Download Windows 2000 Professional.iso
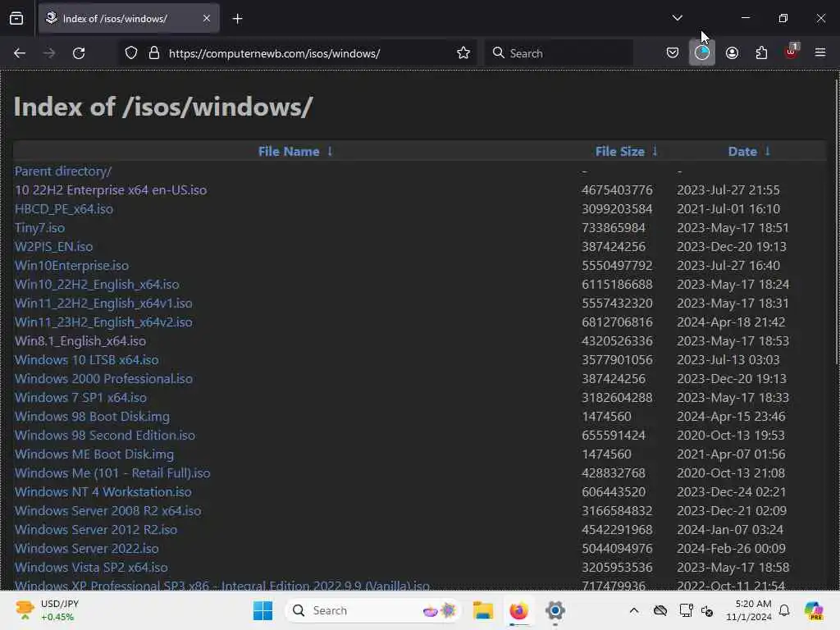This screenshot has width=840, height=630. pyautogui.click(x=103, y=379)
